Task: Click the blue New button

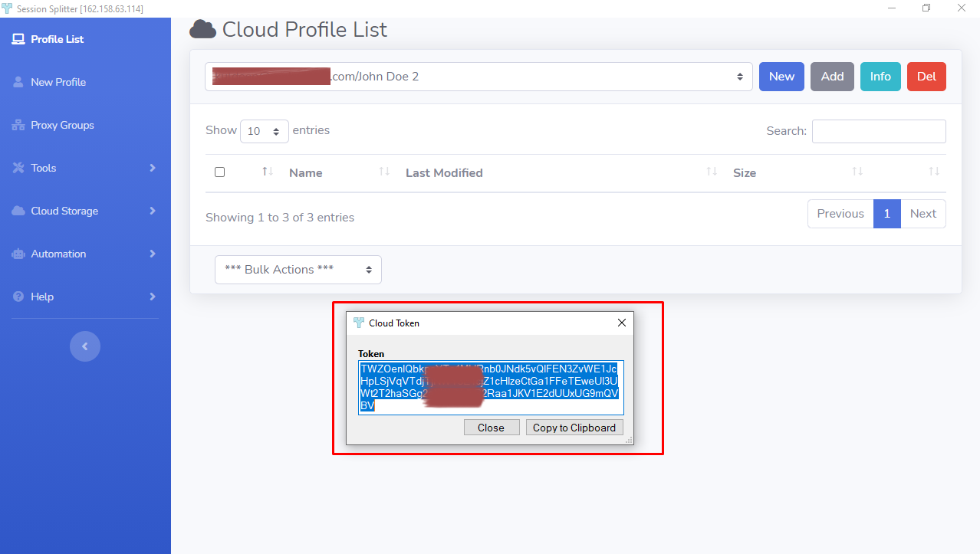Action: (x=781, y=77)
